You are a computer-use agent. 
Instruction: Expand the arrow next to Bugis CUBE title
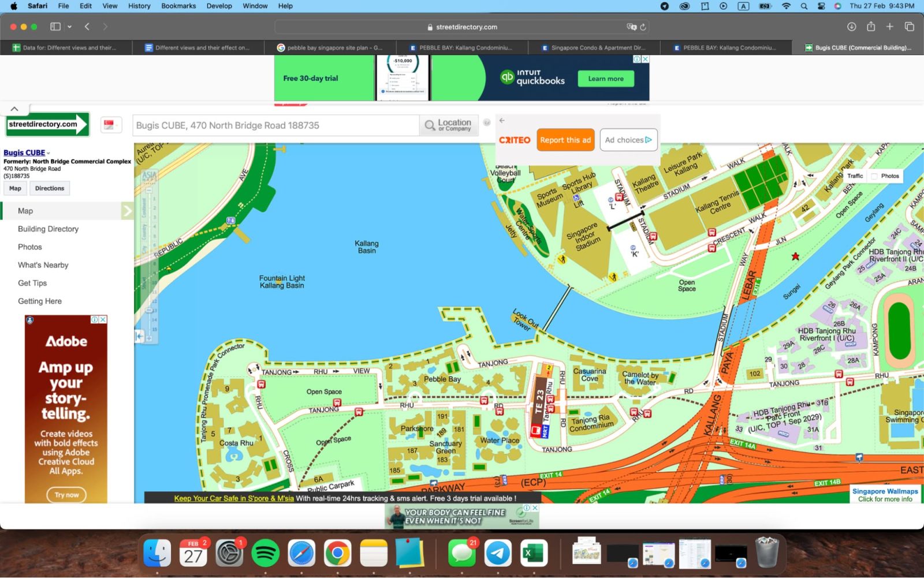(49, 154)
